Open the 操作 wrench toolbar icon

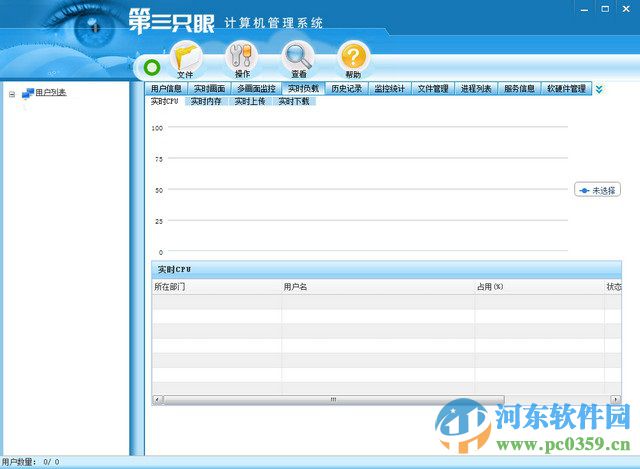pyautogui.click(x=242, y=60)
